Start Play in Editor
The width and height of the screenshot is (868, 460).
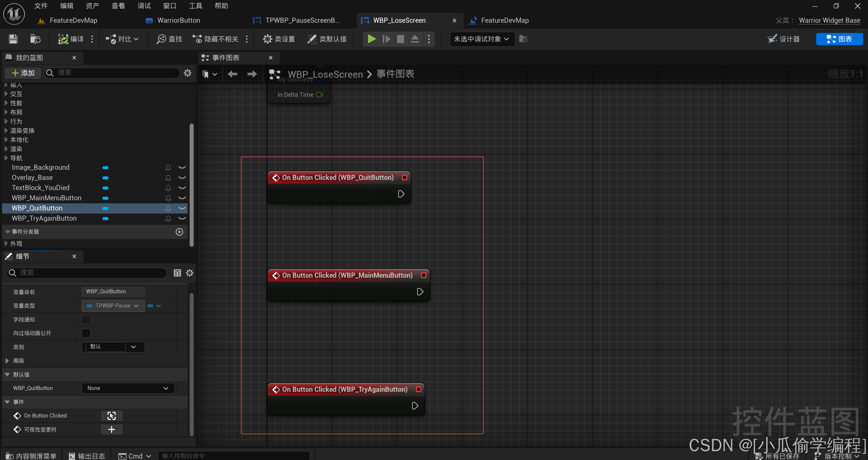pyautogui.click(x=371, y=39)
